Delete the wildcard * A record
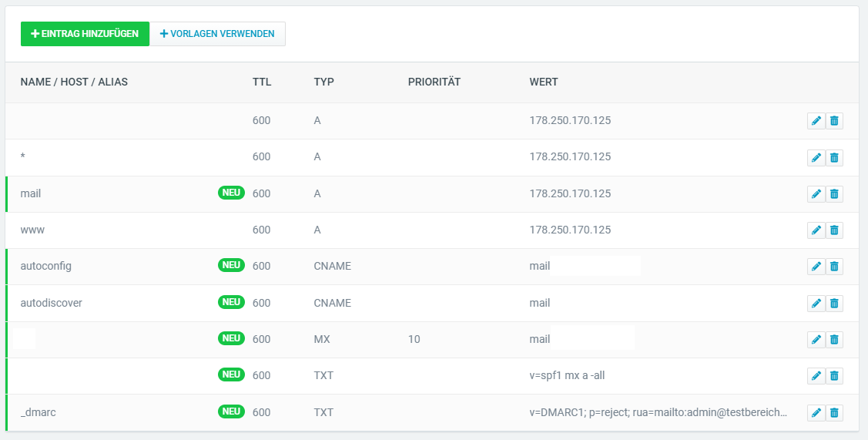868x440 pixels. point(834,158)
